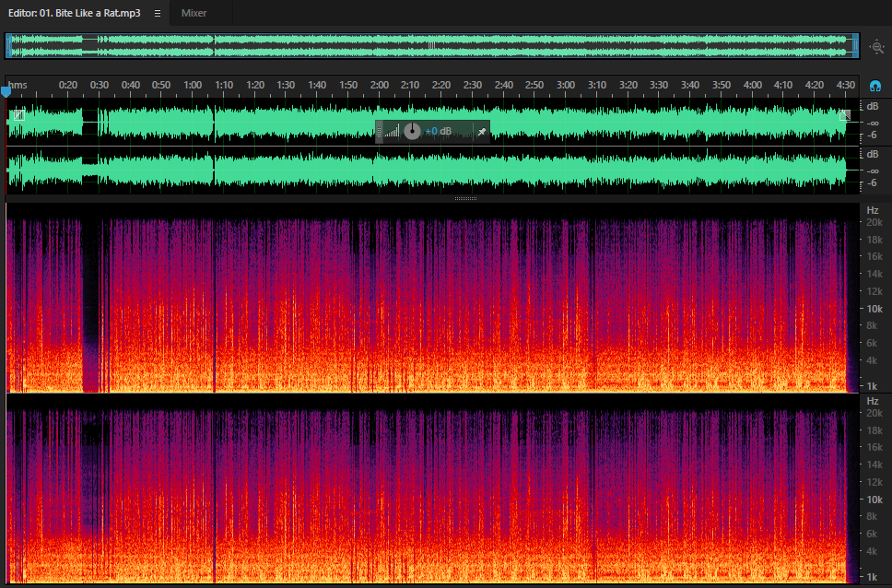Click the -6 label on the top dB scale
The height and width of the screenshot is (588, 892).
click(x=873, y=135)
